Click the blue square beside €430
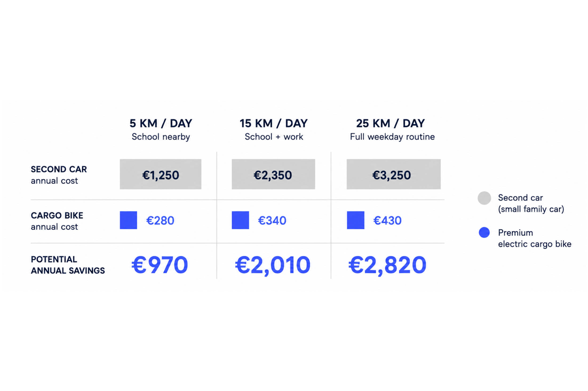This screenshot has height=391, width=588. pos(355,220)
